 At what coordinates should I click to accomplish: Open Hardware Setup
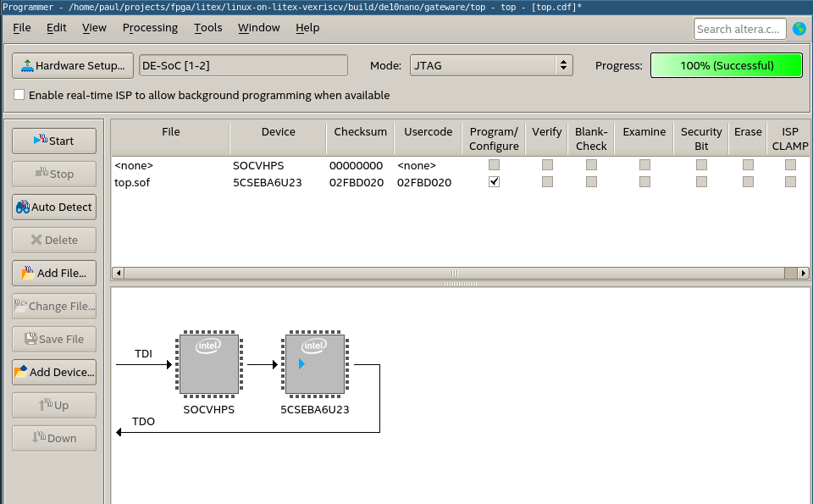[73, 65]
